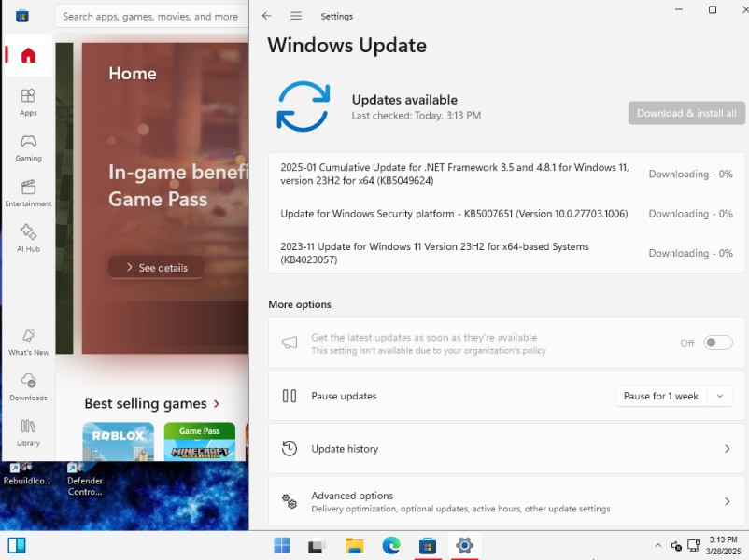
Task: Click the Microsoft Store search field
Action: (152, 16)
